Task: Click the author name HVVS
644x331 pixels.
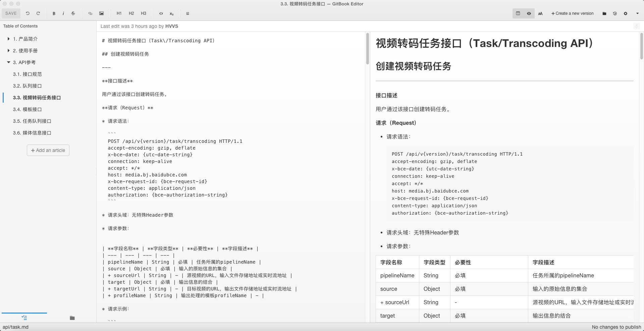Action: pyautogui.click(x=172, y=26)
